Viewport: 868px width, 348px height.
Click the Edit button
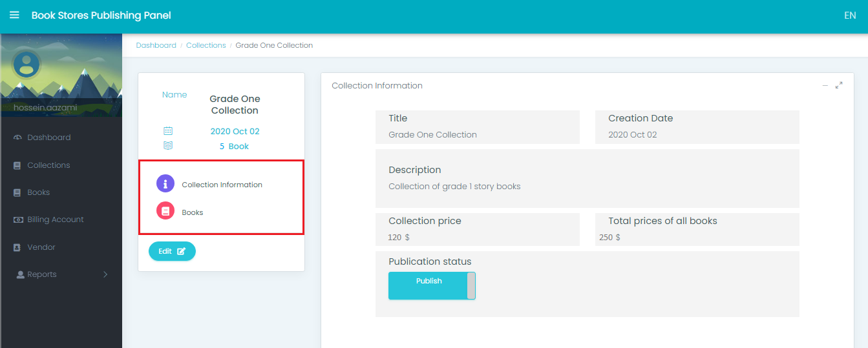coord(172,251)
